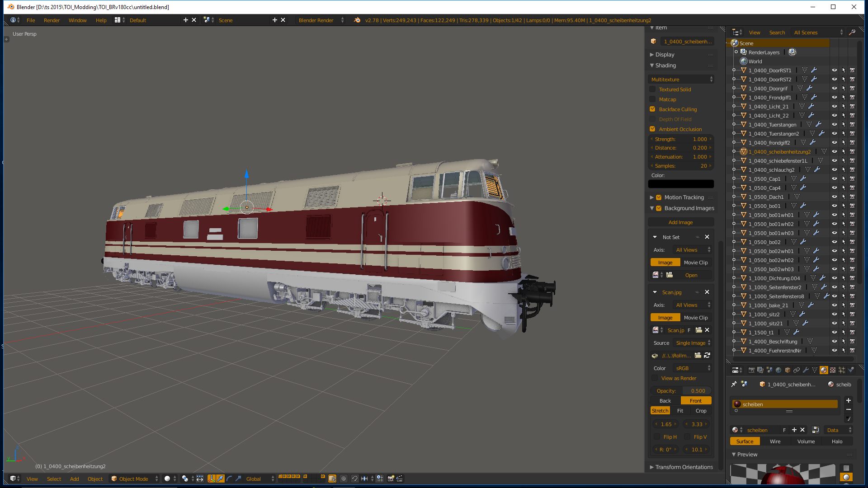This screenshot has width=868, height=488.
Task: Open the World properties globe tab
Action: (x=778, y=370)
